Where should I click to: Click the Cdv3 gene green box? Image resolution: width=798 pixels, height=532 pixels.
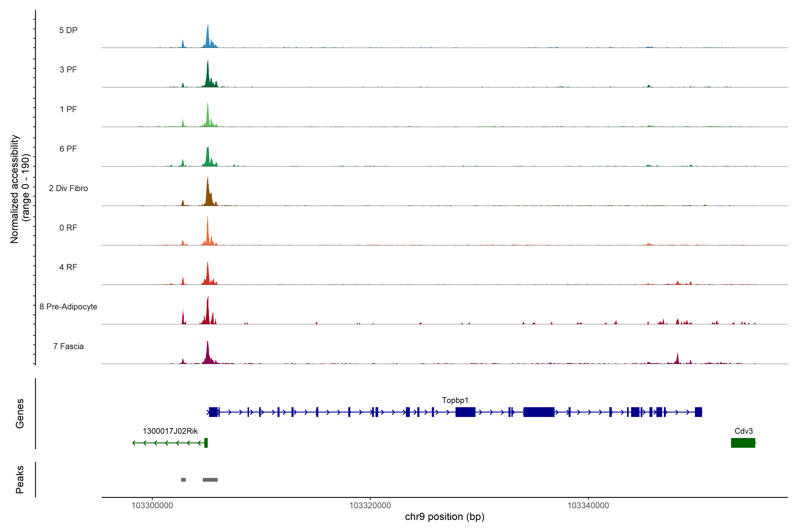click(x=743, y=443)
